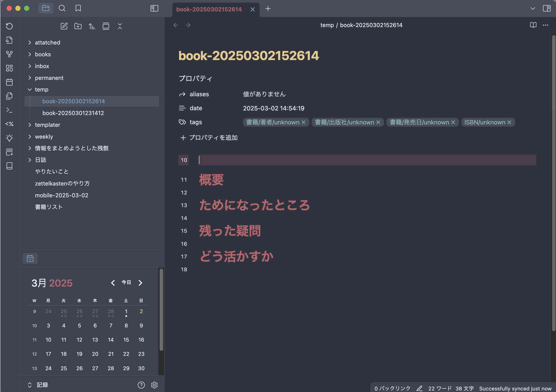Open the more options menu for the note
Screen dimensions: 556x392
(545, 25)
